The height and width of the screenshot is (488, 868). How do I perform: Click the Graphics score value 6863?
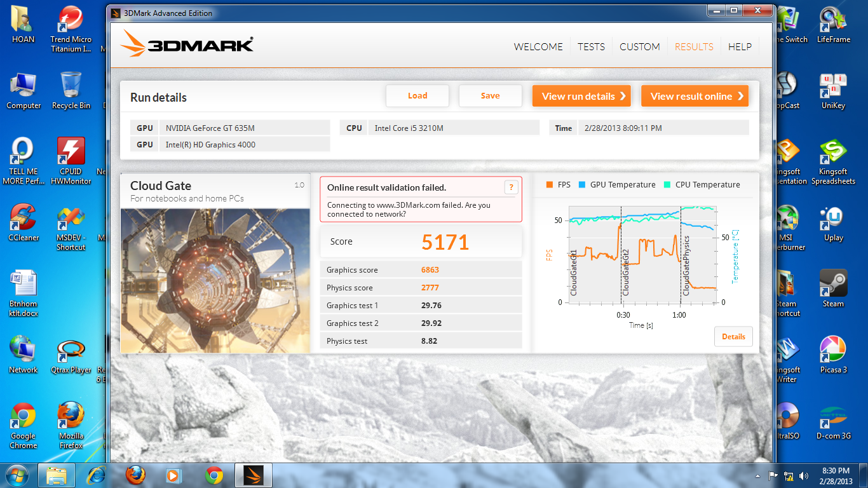pyautogui.click(x=430, y=270)
